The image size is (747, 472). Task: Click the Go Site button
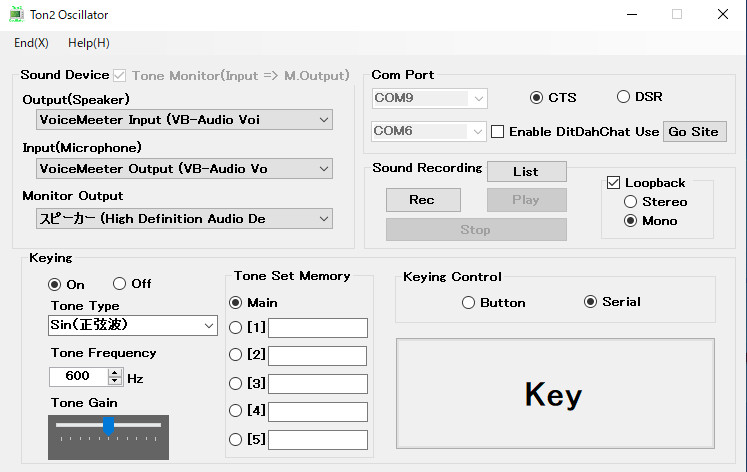click(695, 131)
